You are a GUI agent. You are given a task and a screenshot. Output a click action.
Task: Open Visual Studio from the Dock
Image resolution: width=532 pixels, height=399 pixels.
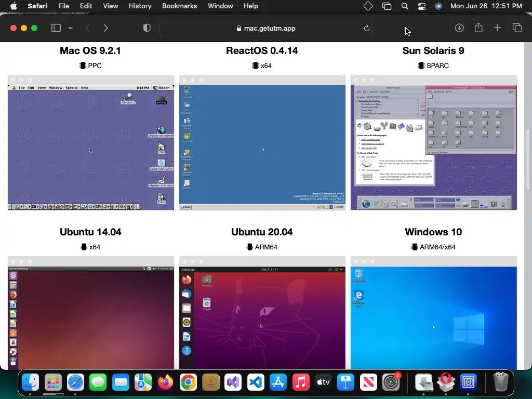233,382
